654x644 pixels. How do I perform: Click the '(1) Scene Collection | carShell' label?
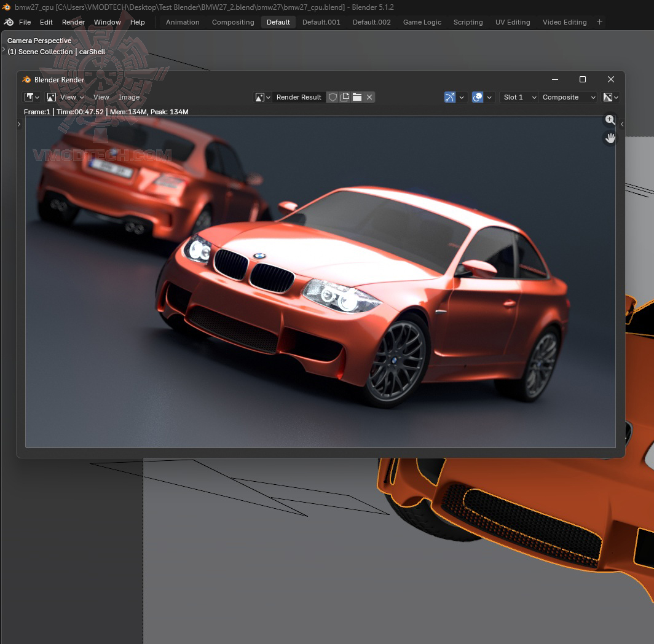tap(57, 52)
